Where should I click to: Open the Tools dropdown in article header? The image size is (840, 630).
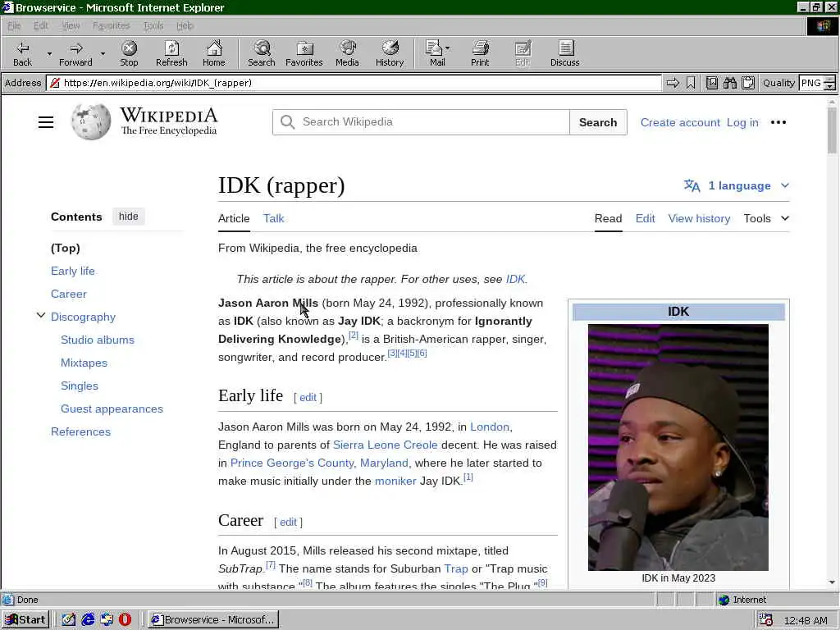tap(766, 218)
